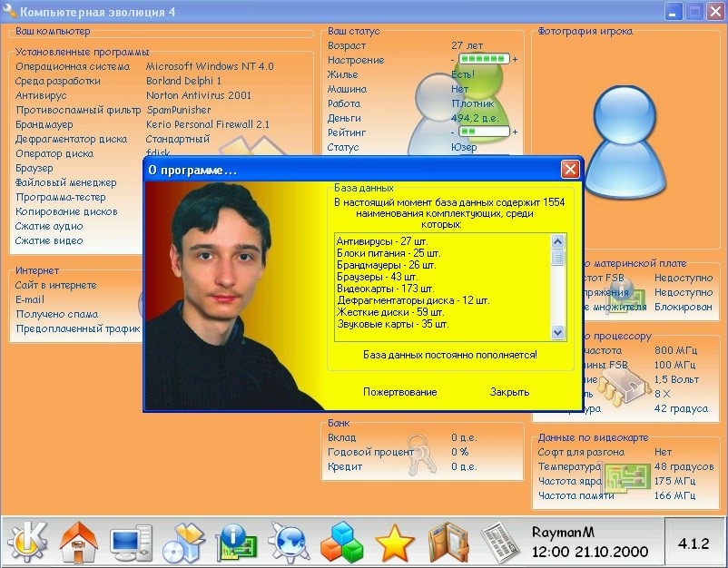Click the video card circuit icon
This screenshot has height=568, width=728.
(x=625, y=478)
